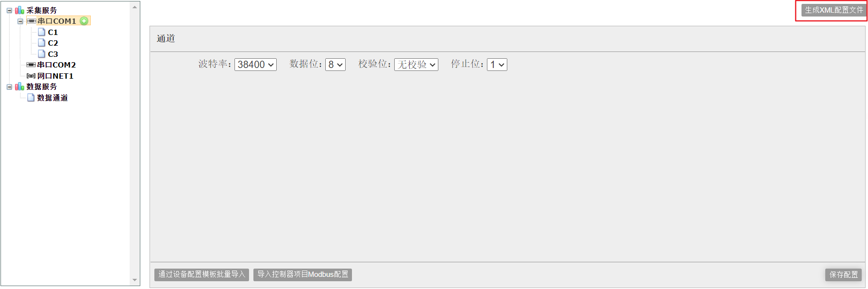This screenshot has height=289, width=868.
Task: Click the page icon beside 数据通道
Action: click(31, 98)
